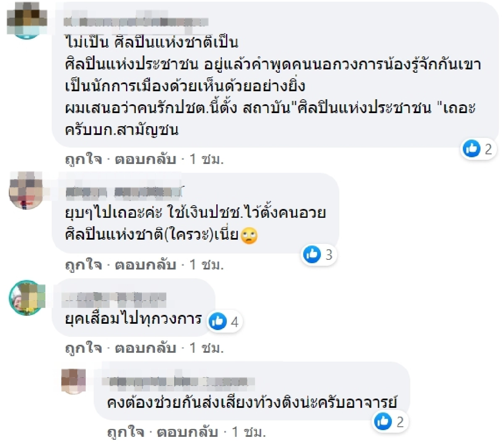
Task: Click ถูกใจ under the third comment
Action: pyautogui.click(x=82, y=348)
